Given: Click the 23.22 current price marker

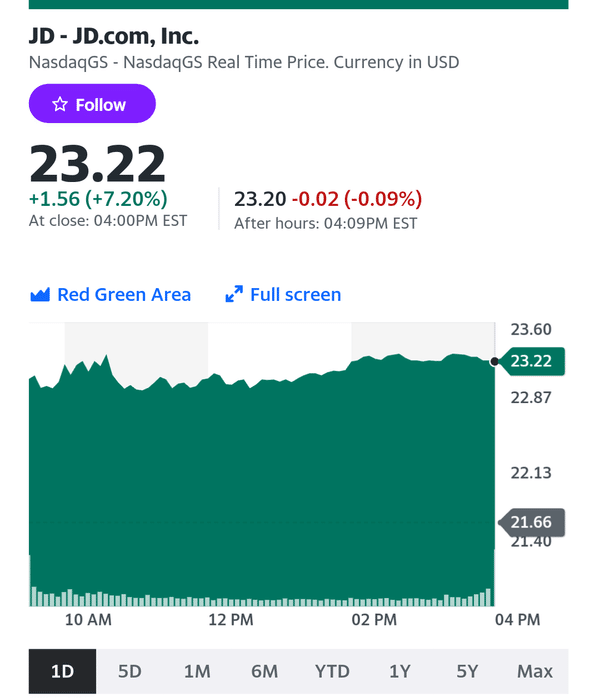Looking at the screenshot, I should 531,361.
